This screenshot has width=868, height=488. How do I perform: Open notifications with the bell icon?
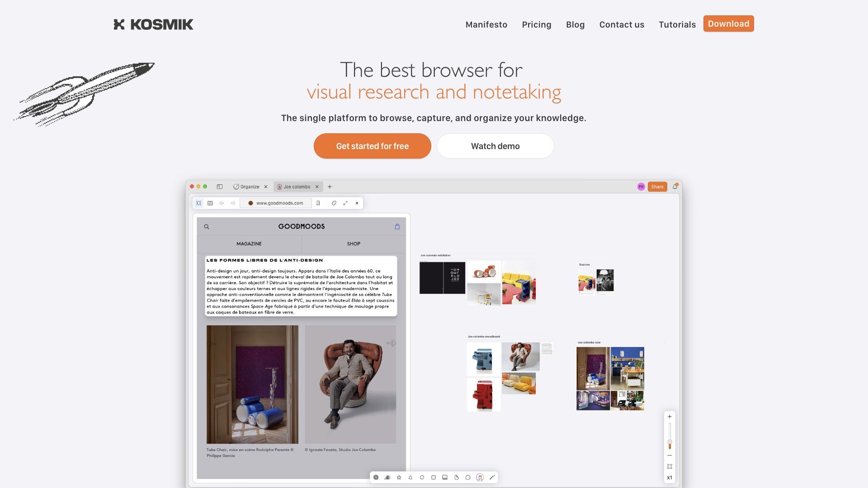tap(675, 186)
